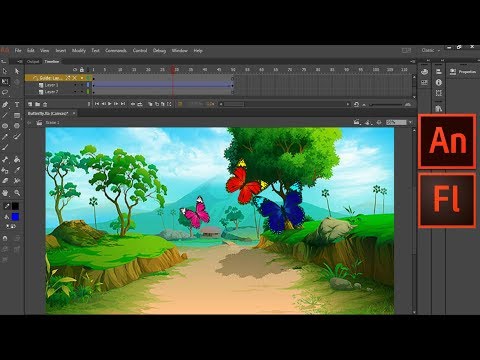
Task: Expand the stage zoom percentage dropdown
Action: [x=411, y=123]
